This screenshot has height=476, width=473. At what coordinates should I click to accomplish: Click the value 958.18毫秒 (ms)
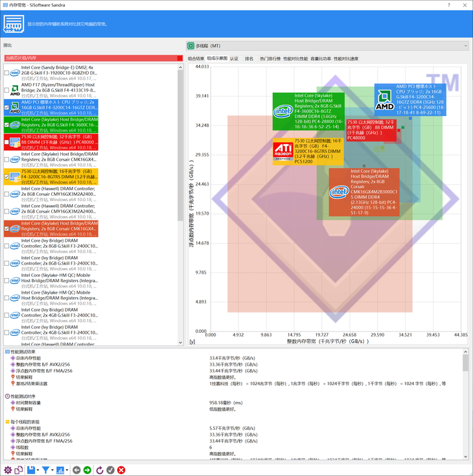225,403
